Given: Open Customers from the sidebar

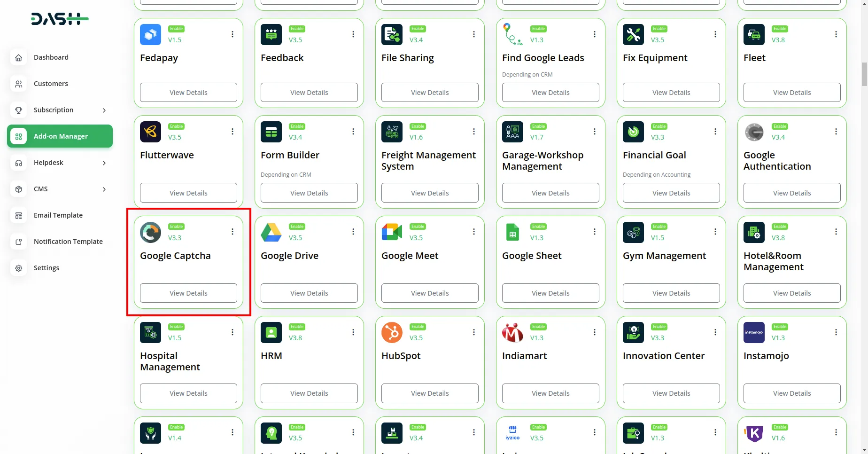Looking at the screenshot, I should click(x=60, y=84).
